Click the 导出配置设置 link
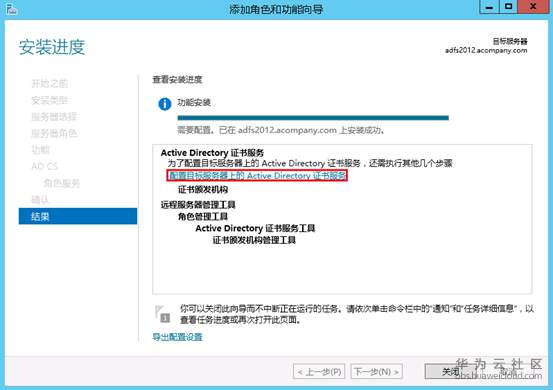This screenshot has width=553, height=390. click(x=177, y=337)
